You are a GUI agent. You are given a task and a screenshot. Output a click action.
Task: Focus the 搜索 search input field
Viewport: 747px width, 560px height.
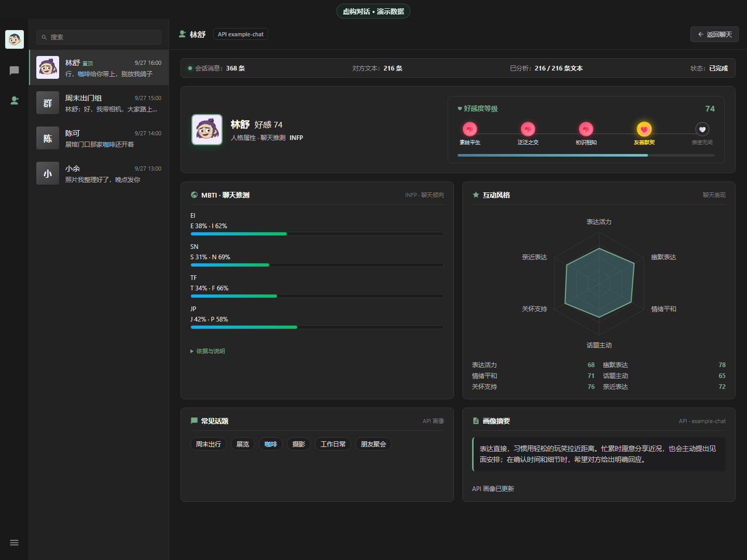coord(99,37)
